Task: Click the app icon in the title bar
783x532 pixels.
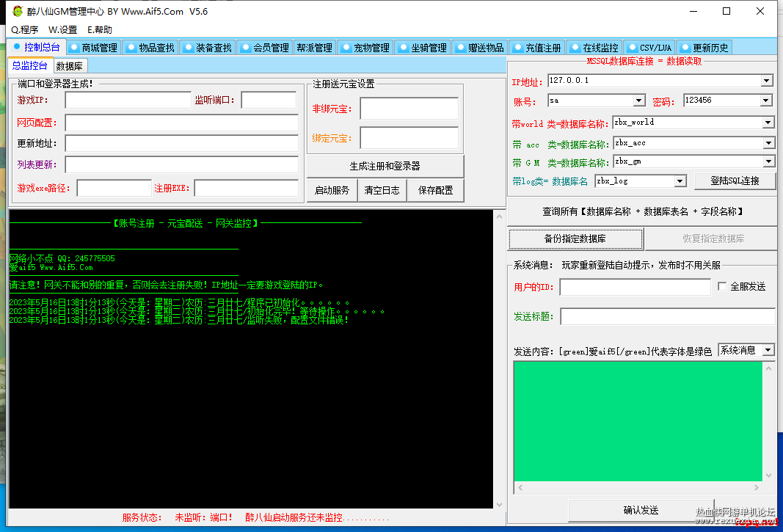Action: point(18,11)
